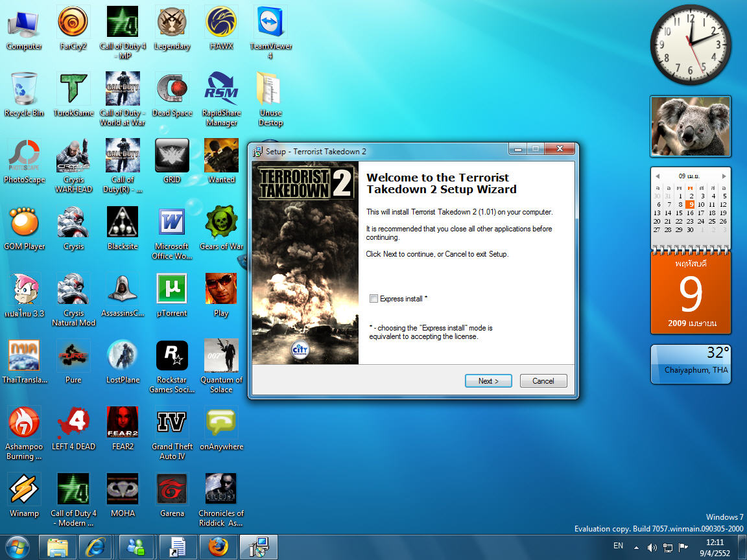Select the HAWX desktop icon

coord(221,28)
